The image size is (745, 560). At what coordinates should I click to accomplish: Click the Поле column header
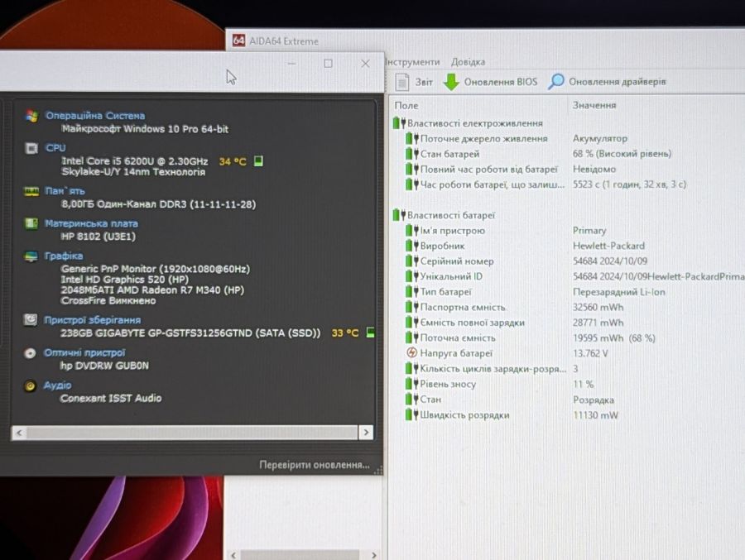(x=406, y=105)
